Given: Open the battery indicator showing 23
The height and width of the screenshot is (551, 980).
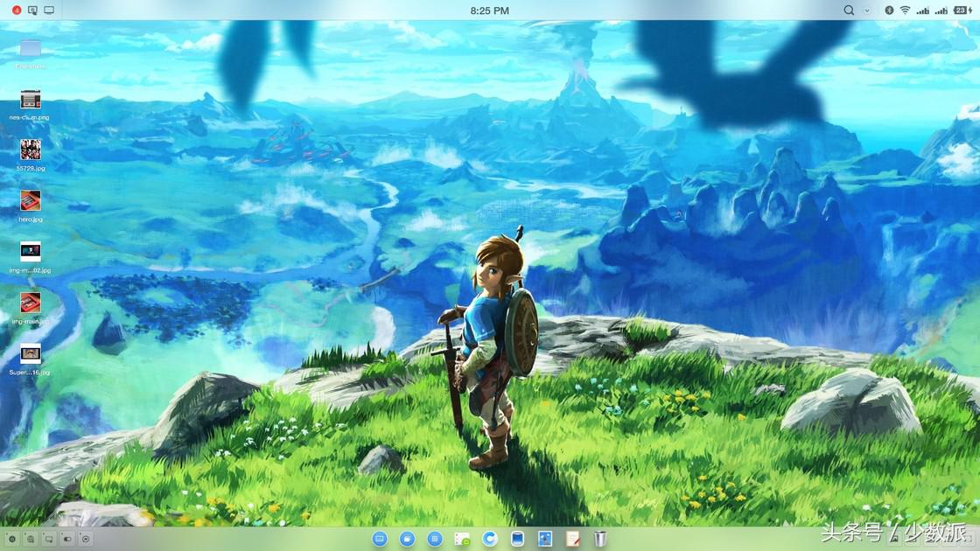Looking at the screenshot, I should point(962,10).
